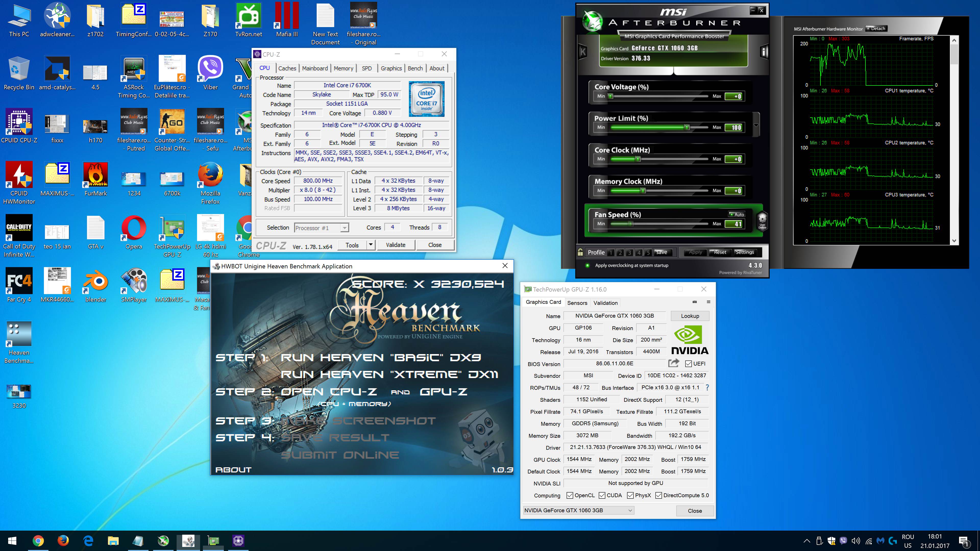Launch the Counter-Strike Global Offensive shortcut

pyautogui.click(x=172, y=130)
